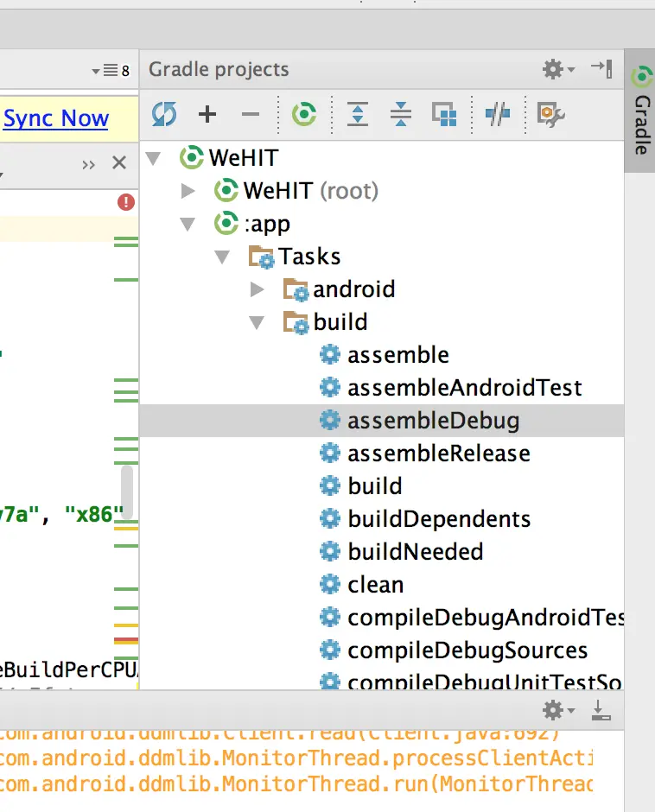Viewport: 655px width, 812px height.
Task: Expand all nodes in Gradle tree
Action: click(358, 114)
